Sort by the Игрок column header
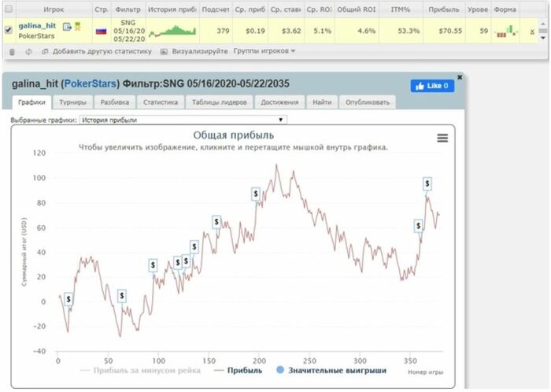 [x=54, y=9]
